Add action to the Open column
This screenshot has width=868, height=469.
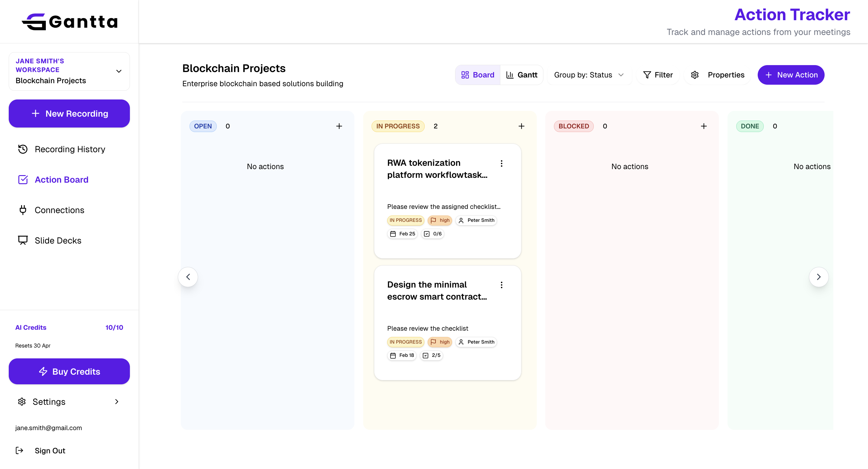point(339,126)
